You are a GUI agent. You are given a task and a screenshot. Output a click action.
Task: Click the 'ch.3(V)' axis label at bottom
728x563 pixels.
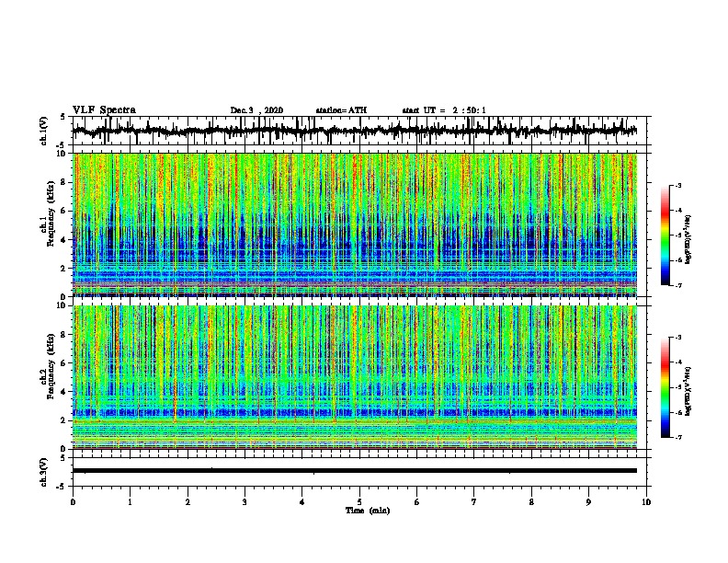[44, 472]
